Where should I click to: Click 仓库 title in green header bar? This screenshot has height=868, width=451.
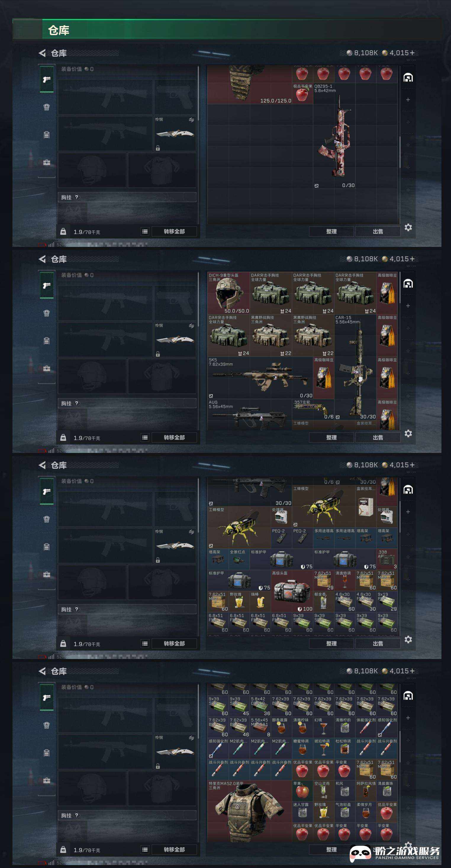click(x=59, y=30)
